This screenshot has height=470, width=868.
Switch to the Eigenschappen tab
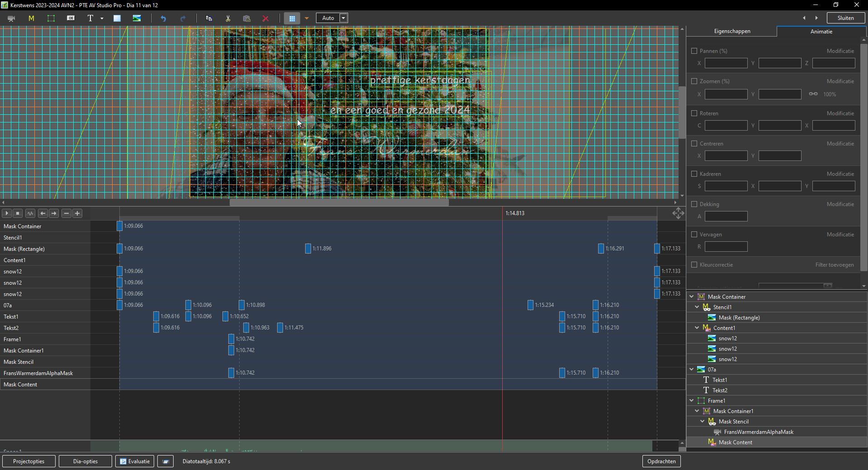732,31
